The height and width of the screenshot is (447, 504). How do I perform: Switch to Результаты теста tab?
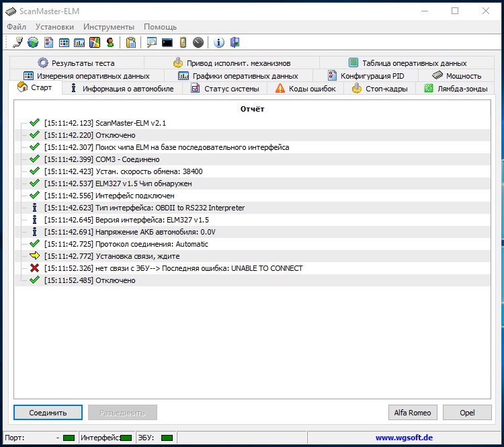(x=77, y=63)
